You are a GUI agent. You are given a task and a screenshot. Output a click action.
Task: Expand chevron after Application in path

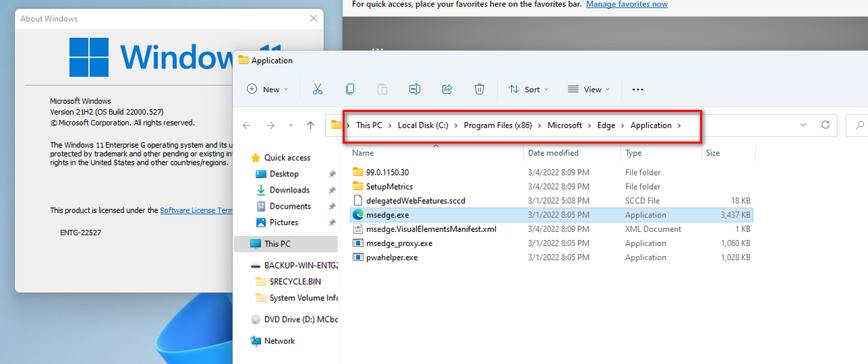679,125
